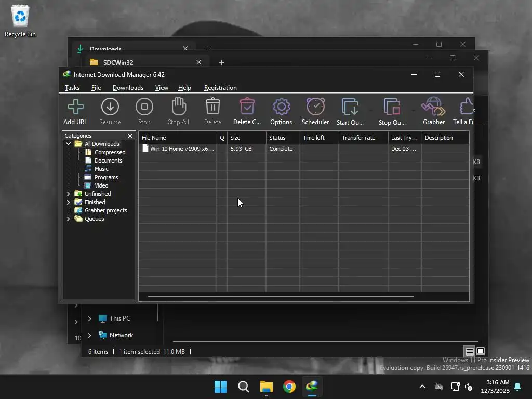Screen dimensions: 532x399
Task: Click the tray volume muted icon
Action: (469, 387)
